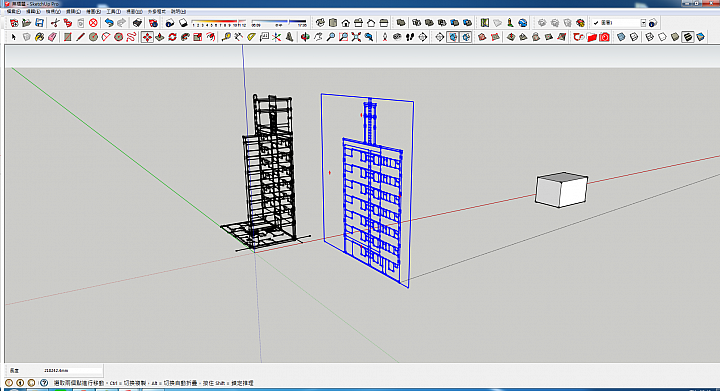The height and width of the screenshot is (391, 720).
Task: Pick the Paint Bucket tool
Action: click(x=39, y=37)
